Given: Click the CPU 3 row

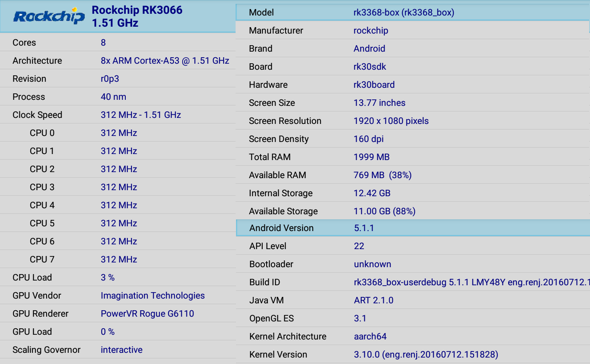Looking at the screenshot, I should coord(118,187).
